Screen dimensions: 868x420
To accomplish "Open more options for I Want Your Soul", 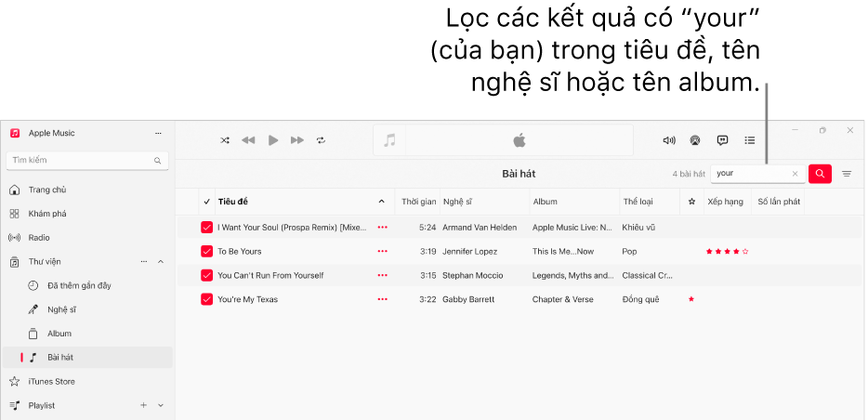I will pyautogui.click(x=383, y=228).
